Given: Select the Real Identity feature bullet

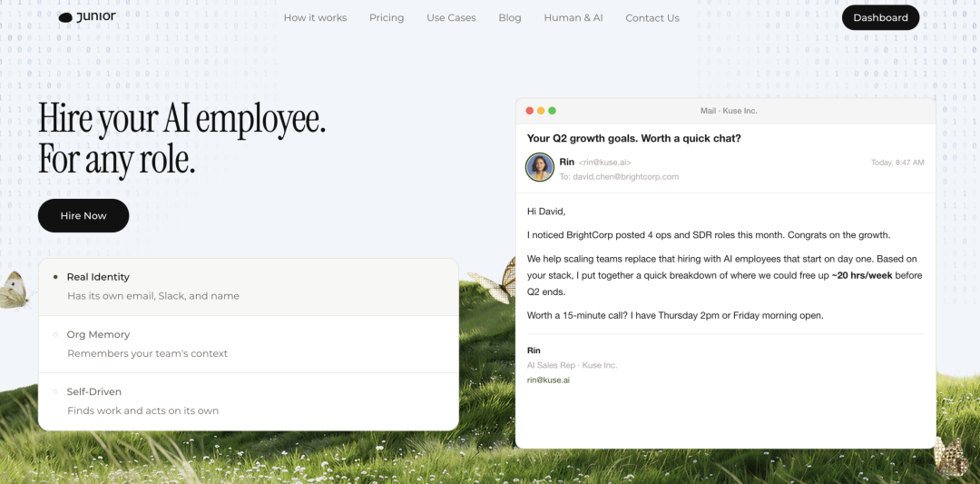Looking at the screenshot, I should (x=55, y=277).
